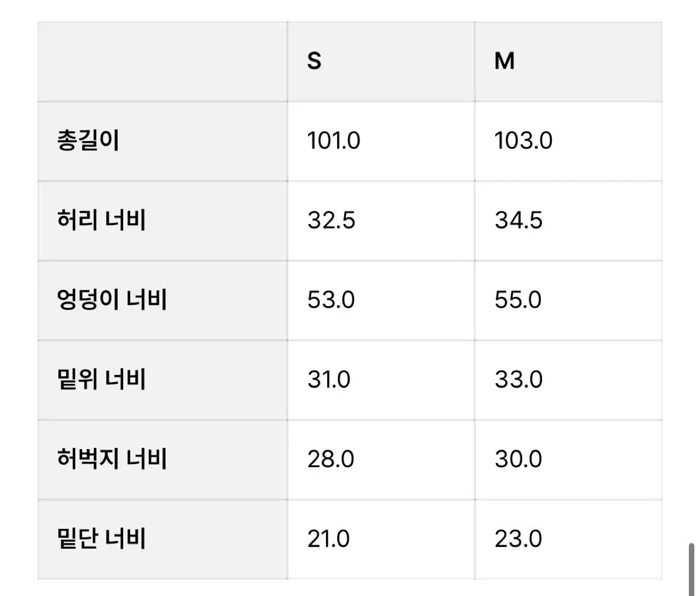Click the 총길이 row label

(88, 141)
